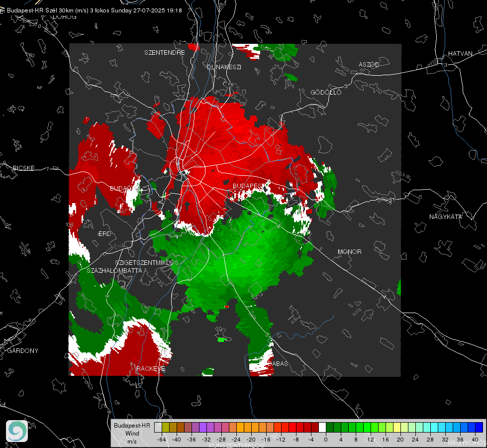
Task: Click the 'm/s' unit label in legend
Action: point(132,441)
